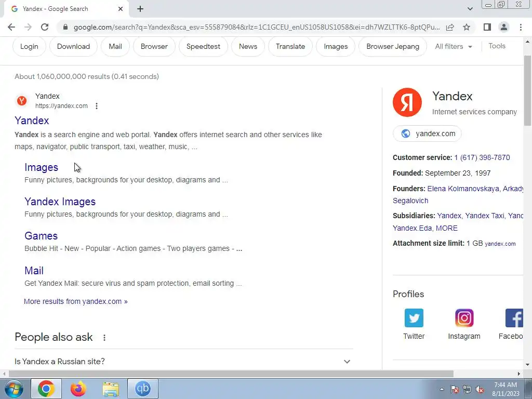
Task: Click the address bar URL field
Action: (257, 27)
